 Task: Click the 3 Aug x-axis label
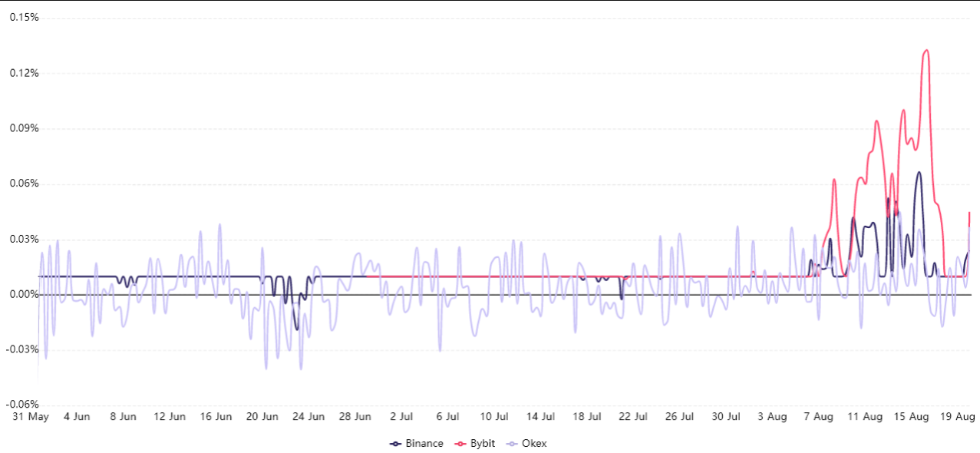(x=772, y=417)
